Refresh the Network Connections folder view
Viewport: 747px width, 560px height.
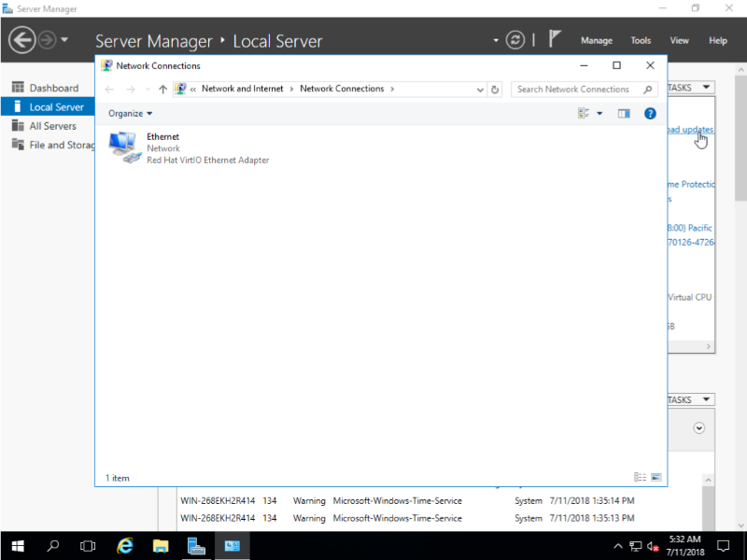(x=495, y=90)
